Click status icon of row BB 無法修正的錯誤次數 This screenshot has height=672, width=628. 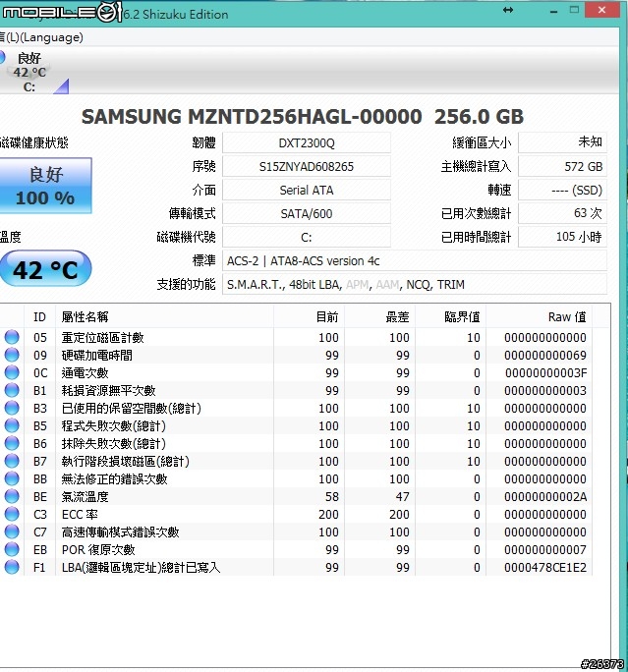(x=12, y=478)
